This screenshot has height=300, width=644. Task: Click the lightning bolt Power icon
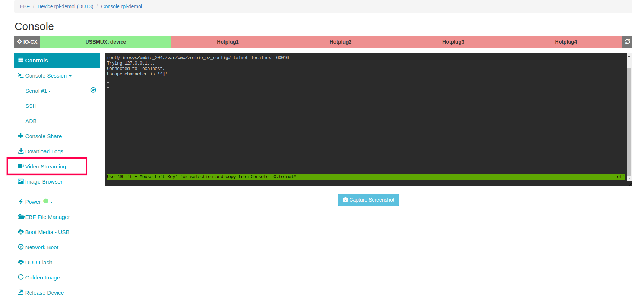21,202
